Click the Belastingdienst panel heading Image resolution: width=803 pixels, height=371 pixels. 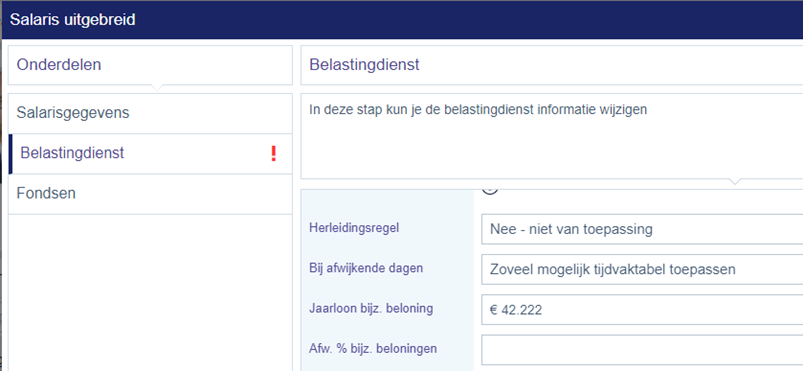tap(364, 65)
